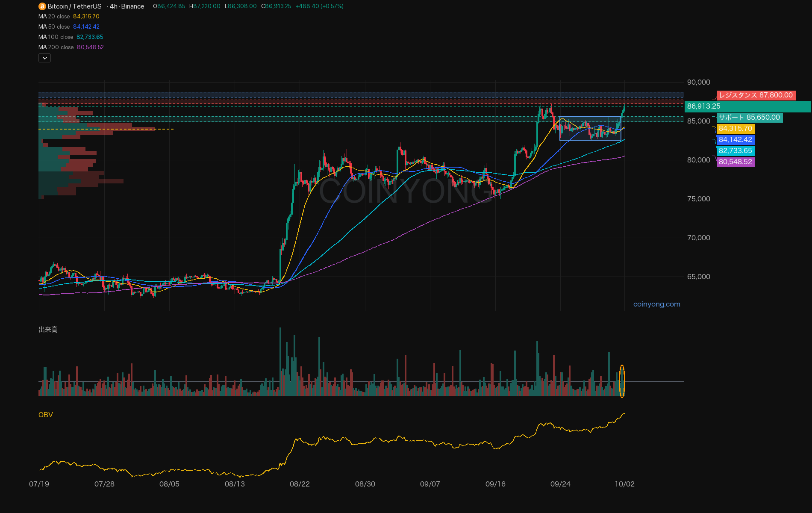Click the current price tag 86,913.25

[x=747, y=106]
